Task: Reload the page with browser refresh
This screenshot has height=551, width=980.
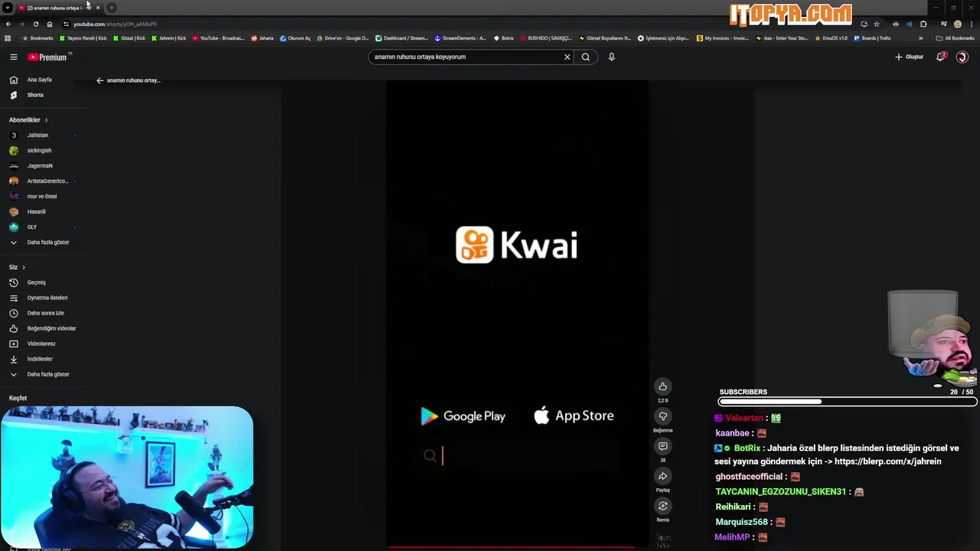Action: coord(35,24)
